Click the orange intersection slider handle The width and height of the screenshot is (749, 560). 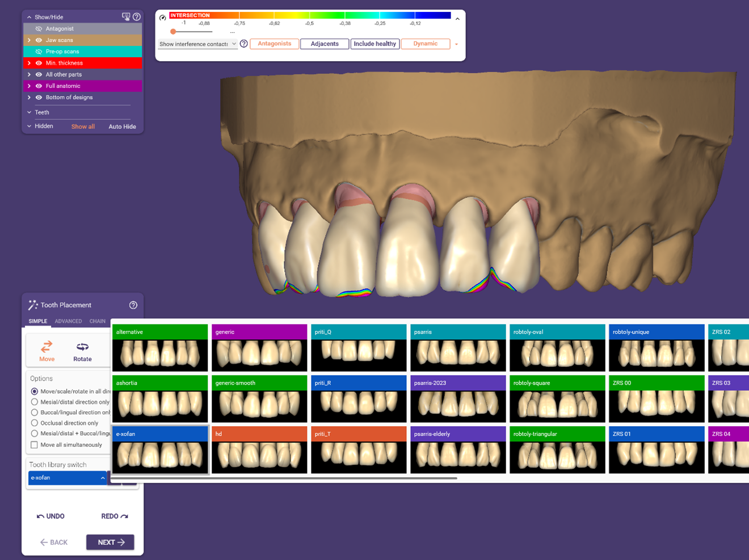point(173,32)
